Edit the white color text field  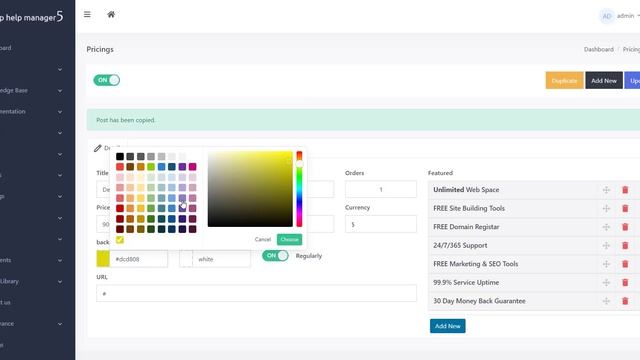coord(222,259)
